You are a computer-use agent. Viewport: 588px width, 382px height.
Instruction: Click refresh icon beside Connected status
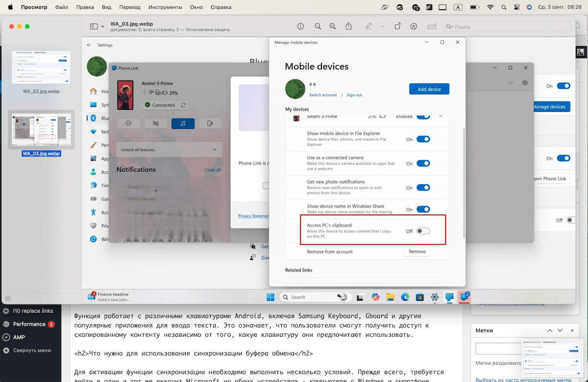pos(183,105)
